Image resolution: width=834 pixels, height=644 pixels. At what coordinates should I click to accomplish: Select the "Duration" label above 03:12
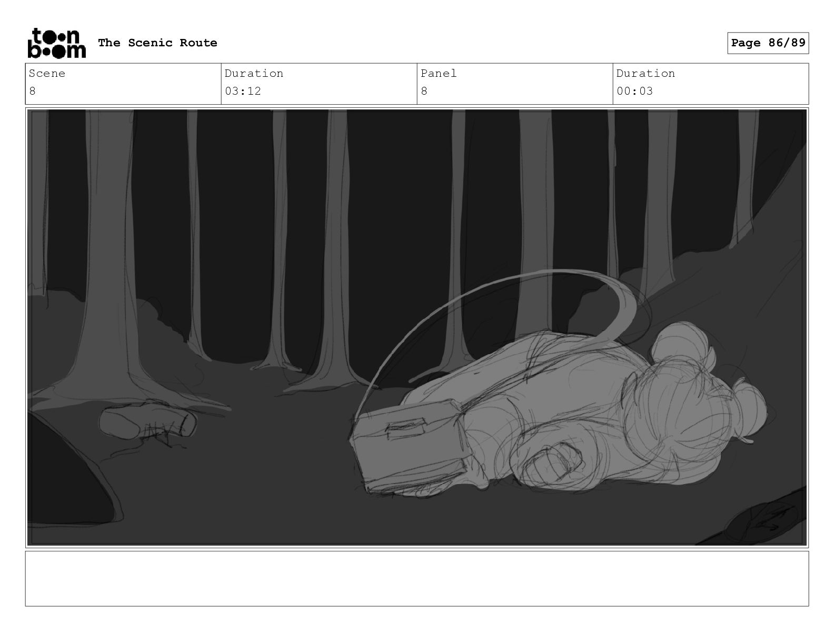tap(254, 73)
